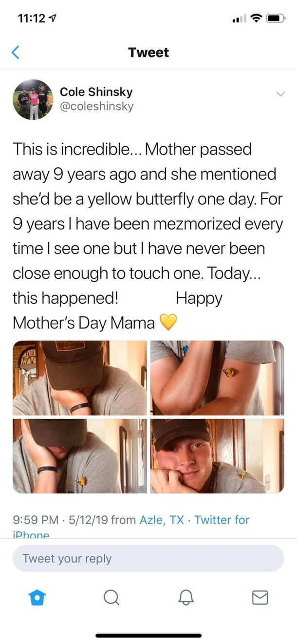Tap the yellow heart emoji
Screen dimensions: 297x644
168,322
